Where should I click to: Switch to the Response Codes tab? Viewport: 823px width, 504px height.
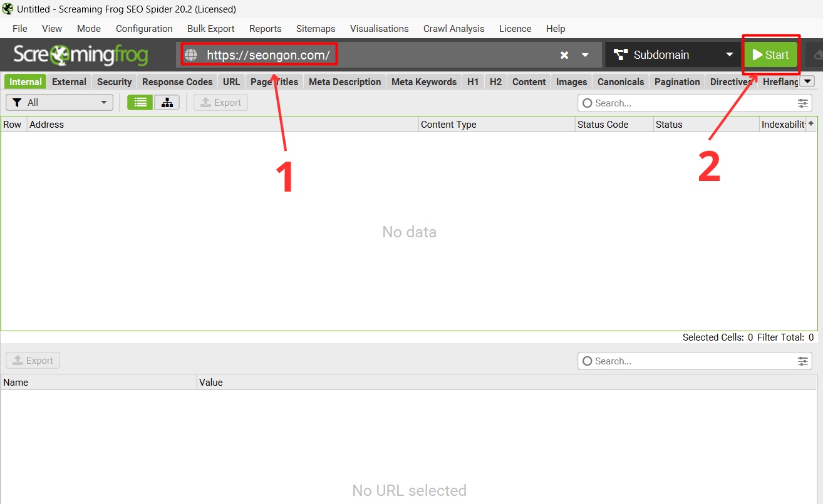pyautogui.click(x=177, y=82)
